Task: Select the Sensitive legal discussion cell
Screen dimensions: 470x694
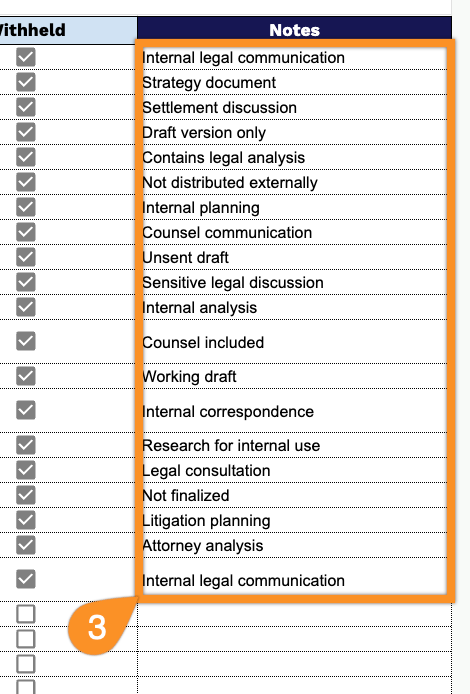Action: (x=294, y=282)
